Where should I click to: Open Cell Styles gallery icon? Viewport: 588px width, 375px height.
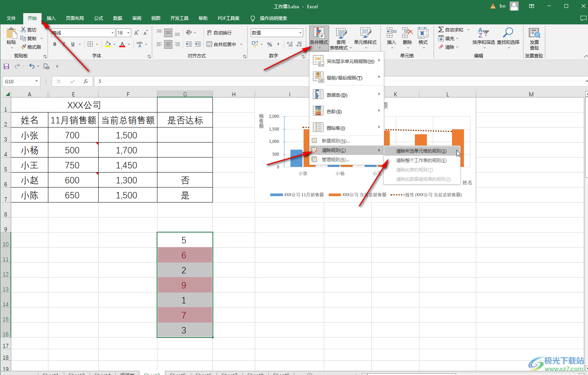(365, 33)
